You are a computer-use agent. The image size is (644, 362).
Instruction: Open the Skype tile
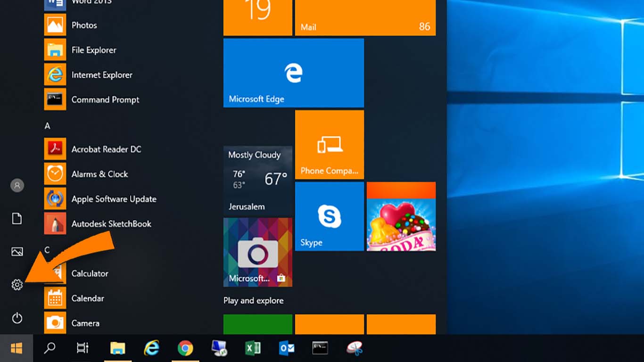329,216
